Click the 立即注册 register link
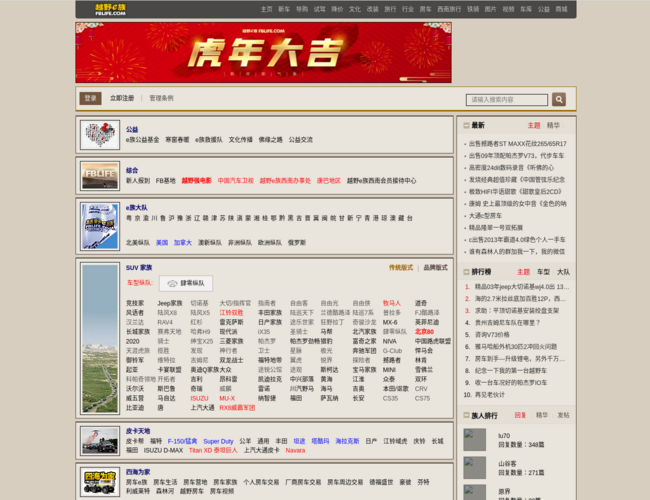Image resolution: width=650 pixels, height=500 pixels. point(122,99)
